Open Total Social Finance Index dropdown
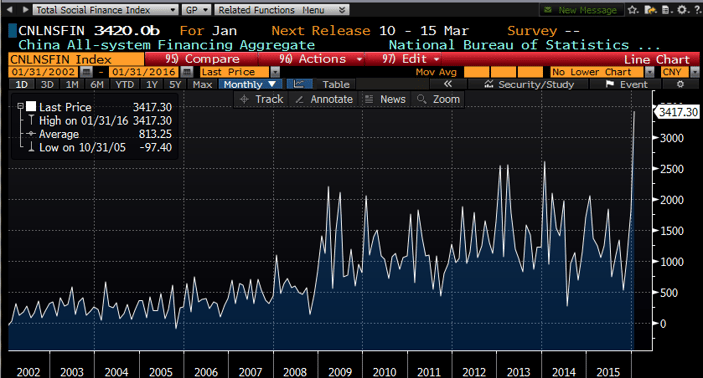 click(105, 10)
